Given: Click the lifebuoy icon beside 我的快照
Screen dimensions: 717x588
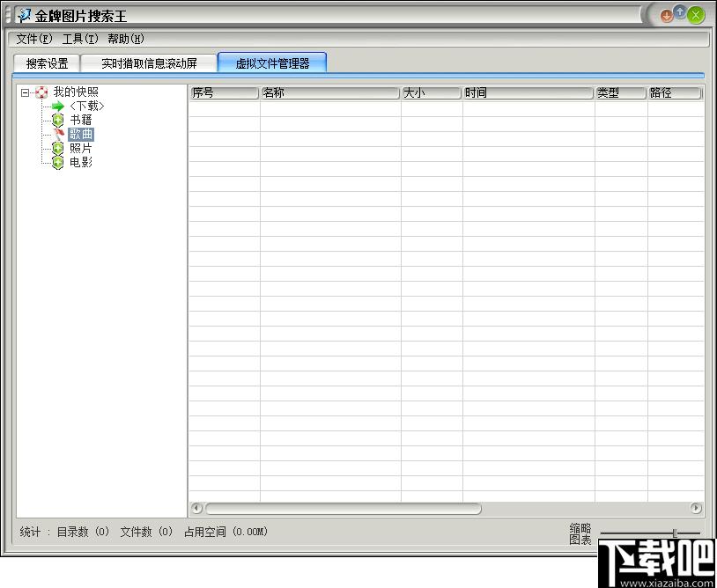Looking at the screenshot, I should [41, 92].
